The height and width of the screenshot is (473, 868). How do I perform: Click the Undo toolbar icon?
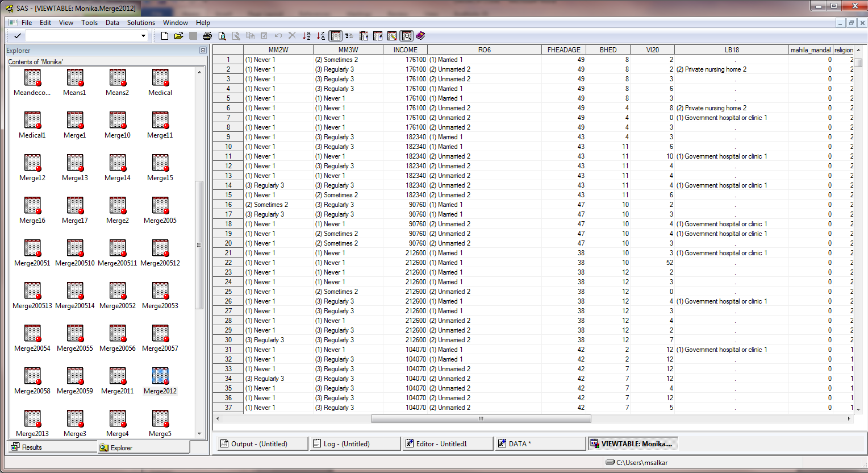278,36
